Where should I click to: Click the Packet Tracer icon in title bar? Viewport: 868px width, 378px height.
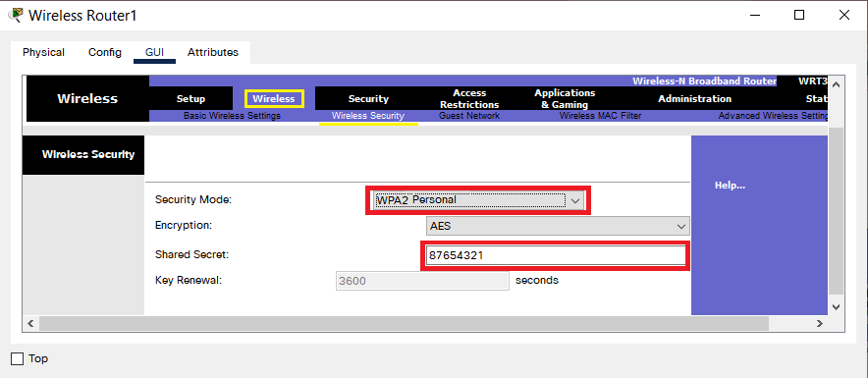(x=16, y=15)
